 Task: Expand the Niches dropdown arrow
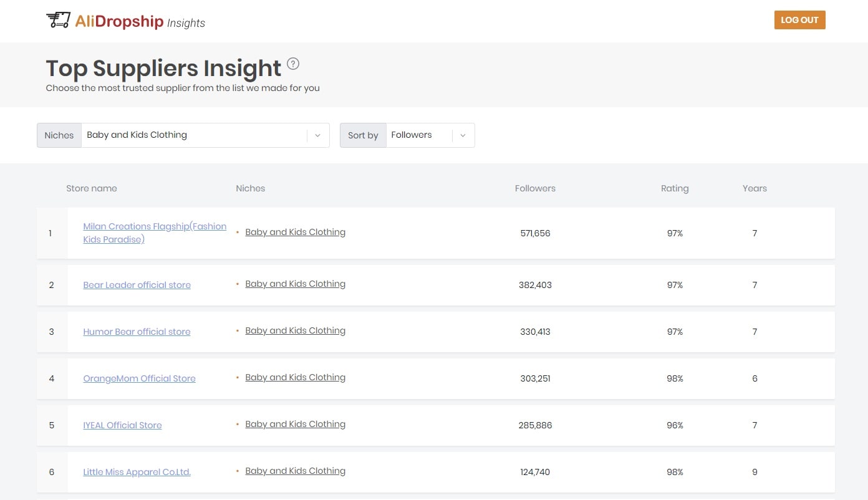point(317,135)
